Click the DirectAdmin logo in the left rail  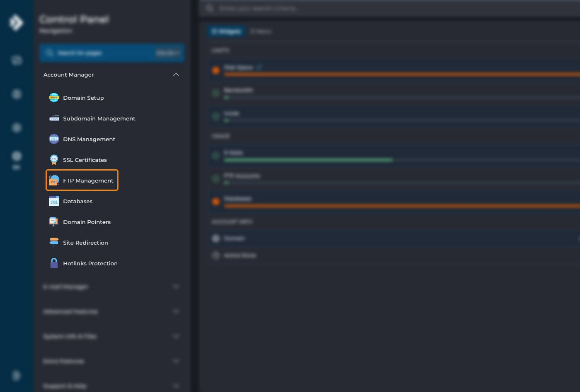(16, 22)
